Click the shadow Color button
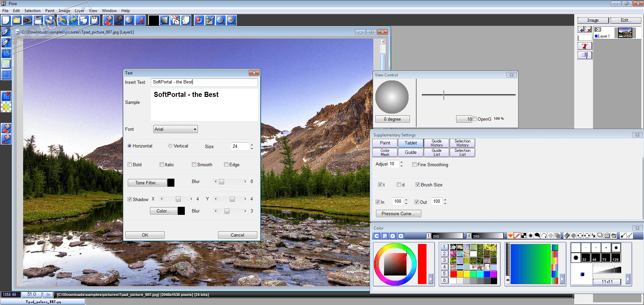 pyautogui.click(x=164, y=211)
